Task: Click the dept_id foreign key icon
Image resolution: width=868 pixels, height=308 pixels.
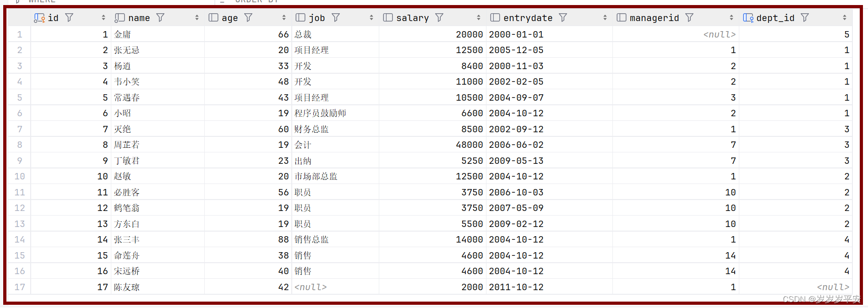Action: pos(748,18)
